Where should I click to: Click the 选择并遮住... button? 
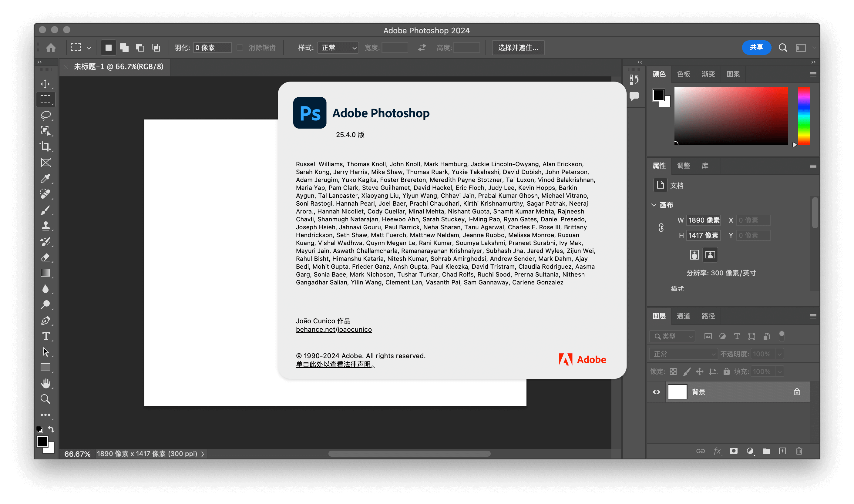coord(518,48)
